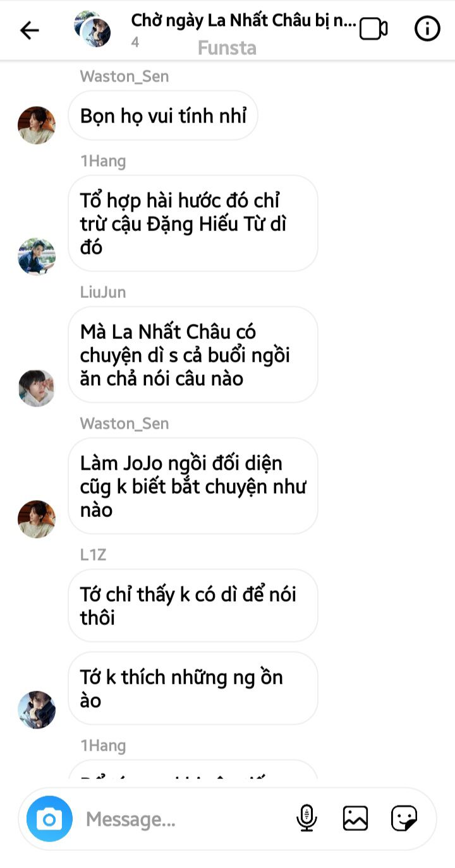Open the image gallery icon
Screen dimensions: 455x868
click(x=355, y=818)
